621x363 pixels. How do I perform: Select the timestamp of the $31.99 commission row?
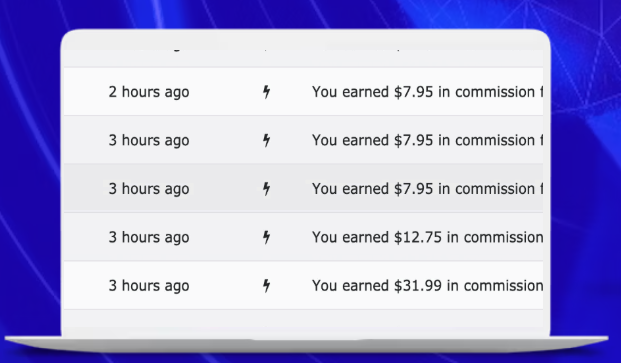[x=149, y=286]
